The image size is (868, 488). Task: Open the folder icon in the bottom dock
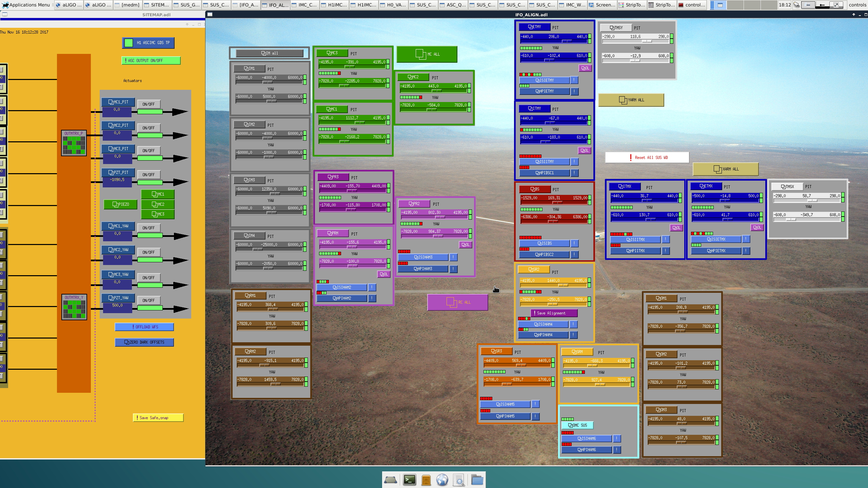[477, 480]
